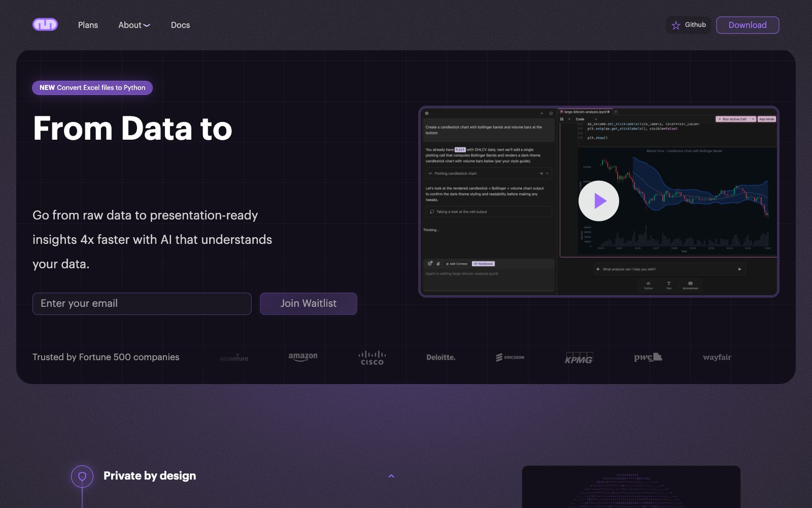
Task: Click the Wayfair logo
Action: point(717,357)
